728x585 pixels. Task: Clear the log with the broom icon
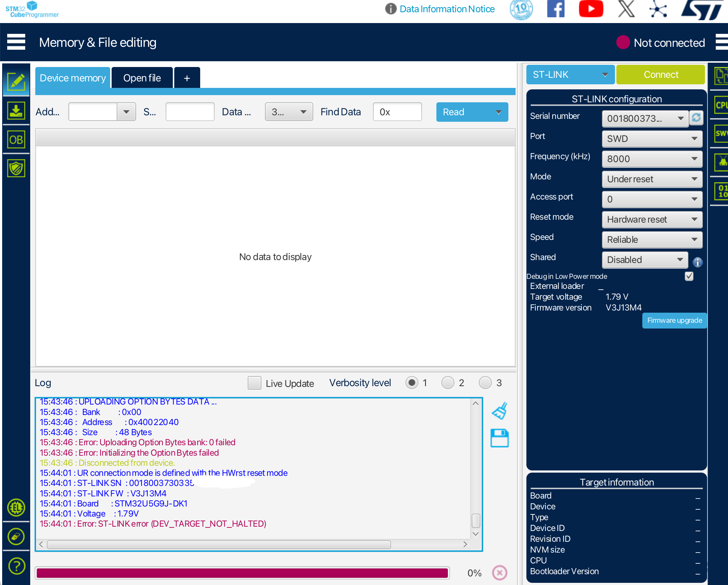(499, 411)
